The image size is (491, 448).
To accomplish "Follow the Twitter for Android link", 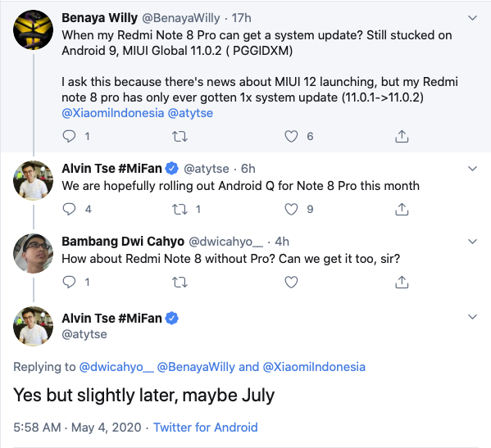I will [x=206, y=428].
